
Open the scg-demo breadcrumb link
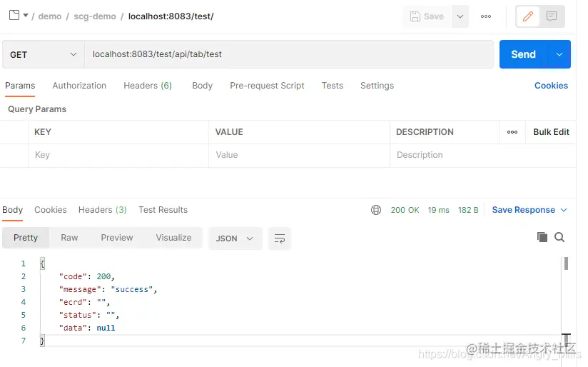coord(95,16)
